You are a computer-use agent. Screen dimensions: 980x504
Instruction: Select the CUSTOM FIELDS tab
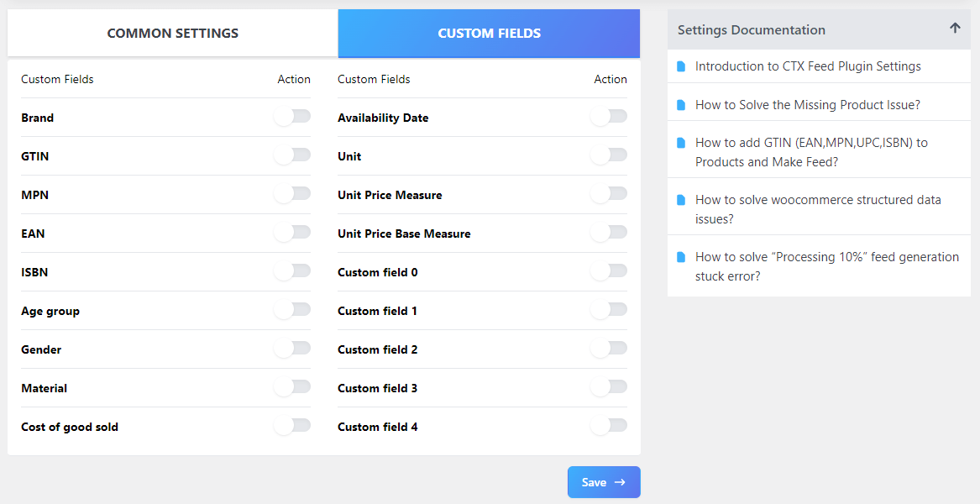pyautogui.click(x=489, y=33)
